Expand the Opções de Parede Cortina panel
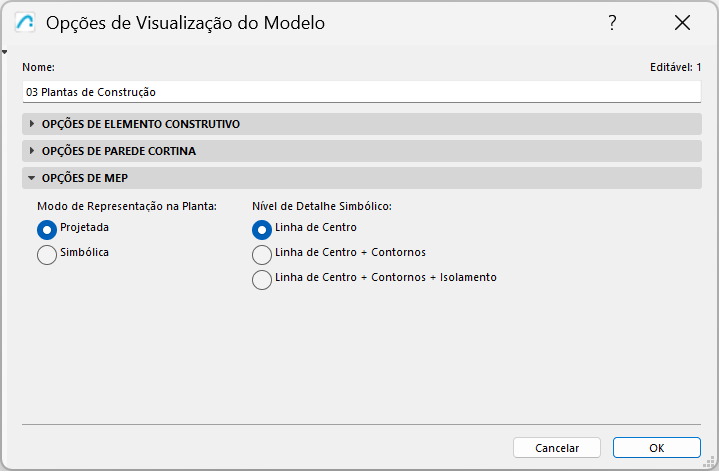719x471 pixels. (x=118, y=151)
